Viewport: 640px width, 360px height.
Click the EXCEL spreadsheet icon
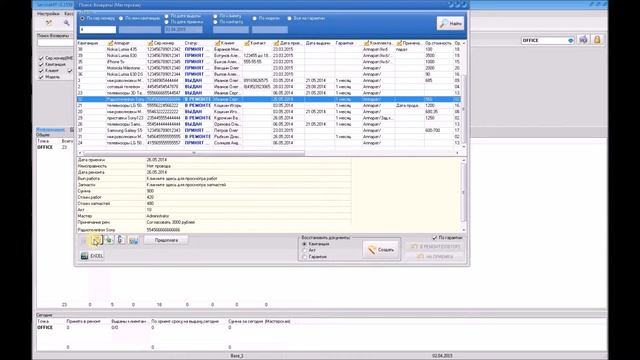click(x=84, y=256)
